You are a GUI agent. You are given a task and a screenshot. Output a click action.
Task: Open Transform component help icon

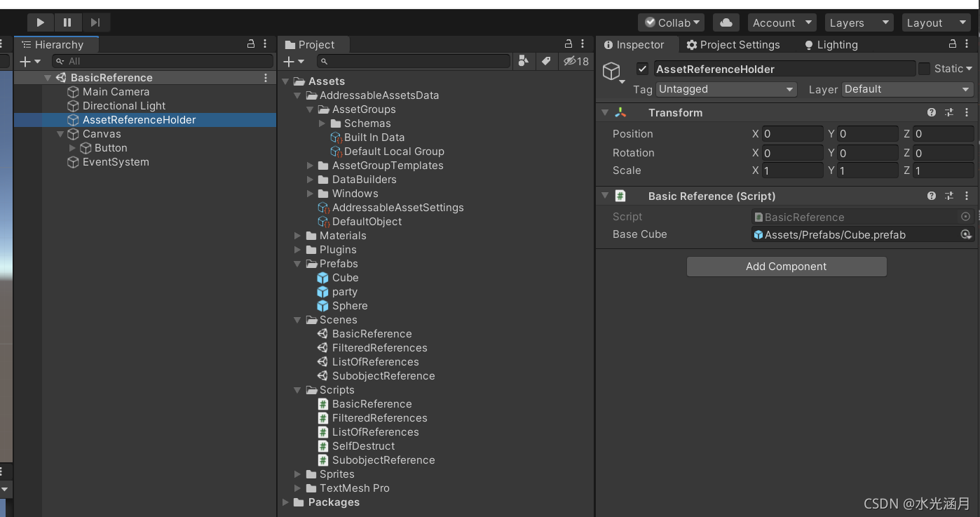point(932,112)
